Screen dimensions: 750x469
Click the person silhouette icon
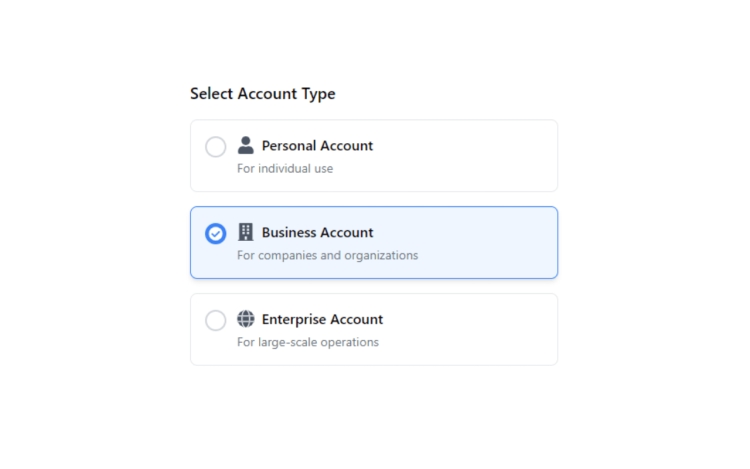[245, 145]
